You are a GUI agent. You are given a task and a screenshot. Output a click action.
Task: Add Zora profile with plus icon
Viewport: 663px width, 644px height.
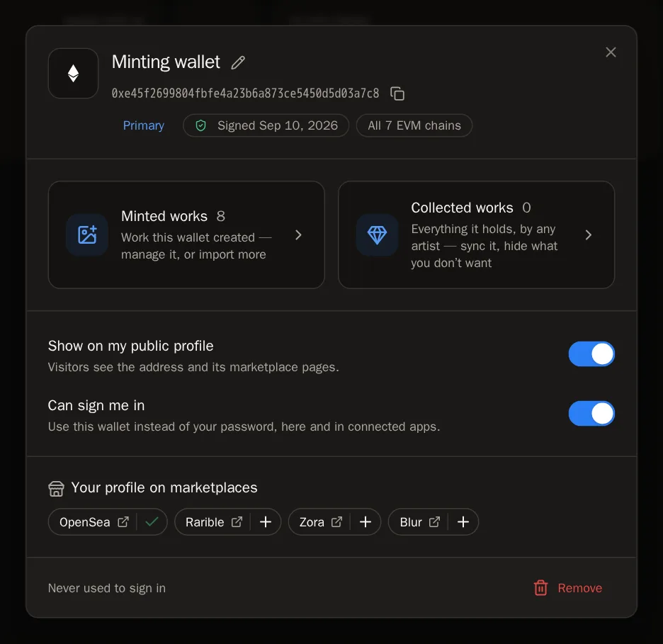(x=365, y=522)
